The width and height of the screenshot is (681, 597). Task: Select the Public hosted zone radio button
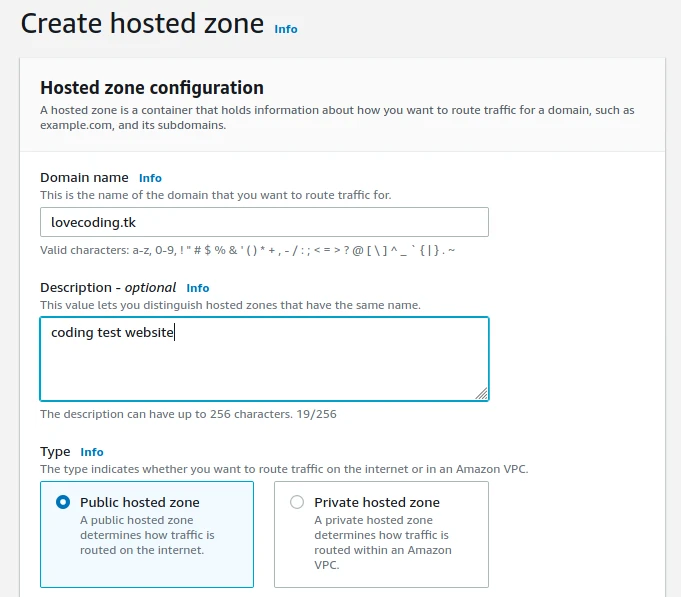click(63, 502)
